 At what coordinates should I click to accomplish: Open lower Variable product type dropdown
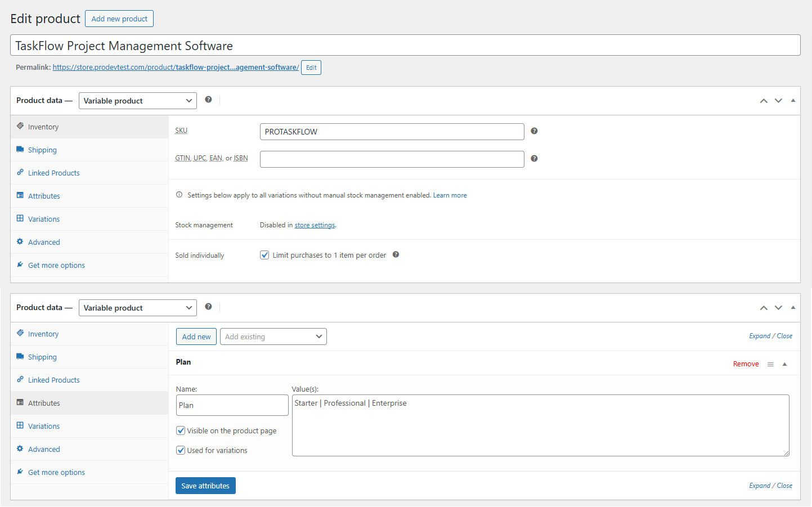tap(138, 308)
